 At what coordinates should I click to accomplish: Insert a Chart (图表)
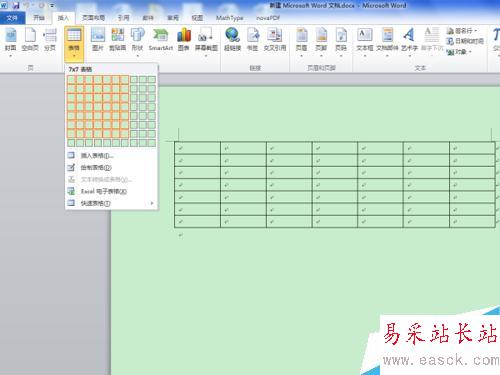[x=184, y=40]
